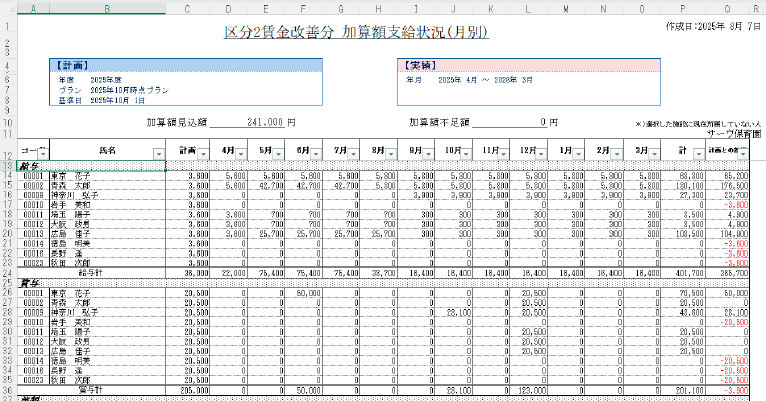Select the 賞与 section header cell
This screenshot has height=401, width=766.
91,283
